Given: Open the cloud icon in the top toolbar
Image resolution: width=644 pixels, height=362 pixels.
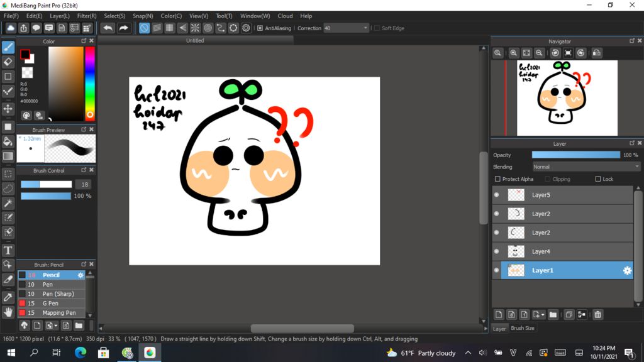Looking at the screenshot, I should click(x=11, y=28).
